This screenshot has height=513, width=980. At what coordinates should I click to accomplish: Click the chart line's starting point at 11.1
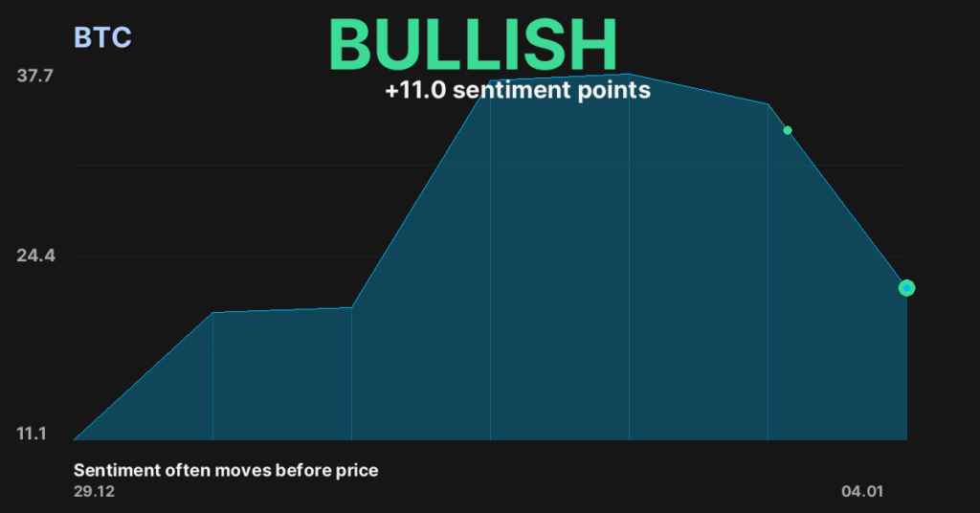coord(75,439)
